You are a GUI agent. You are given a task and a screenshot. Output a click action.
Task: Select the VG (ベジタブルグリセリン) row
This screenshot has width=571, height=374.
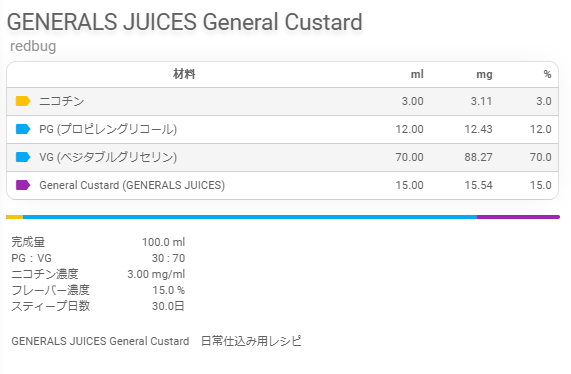[283, 157]
